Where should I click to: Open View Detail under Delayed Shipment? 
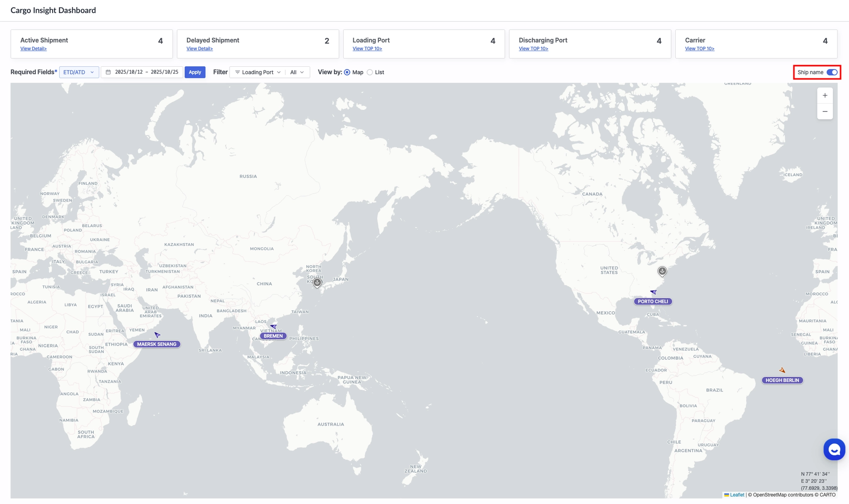click(x=199, y=49)
